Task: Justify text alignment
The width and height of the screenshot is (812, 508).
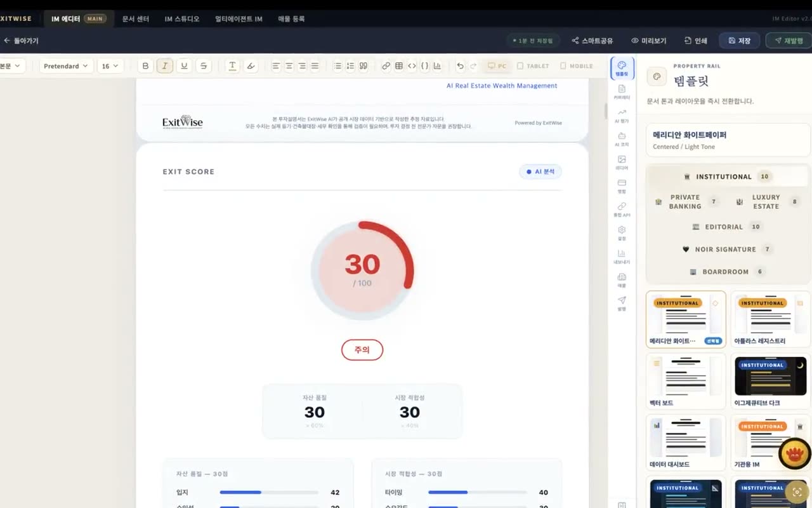Action: 315,66
